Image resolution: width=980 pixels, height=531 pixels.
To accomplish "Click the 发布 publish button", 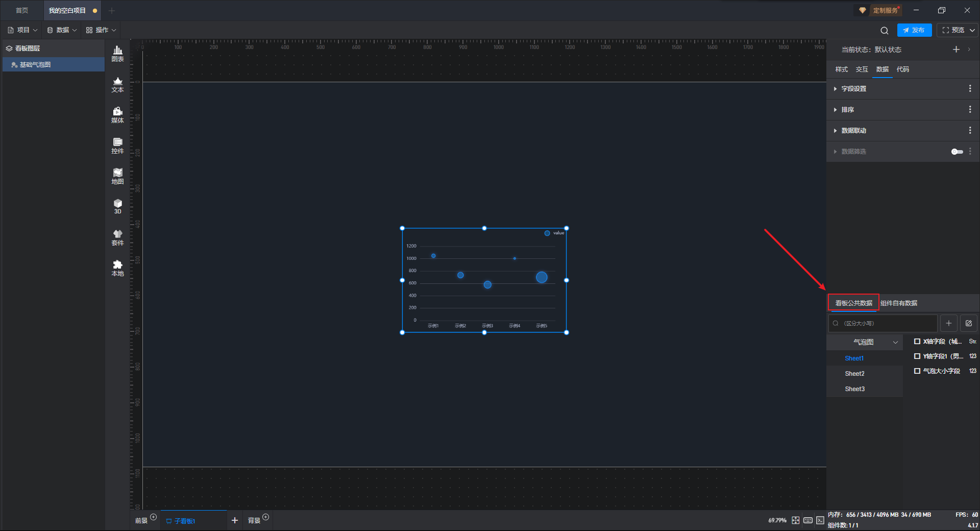I will [914, 30].
